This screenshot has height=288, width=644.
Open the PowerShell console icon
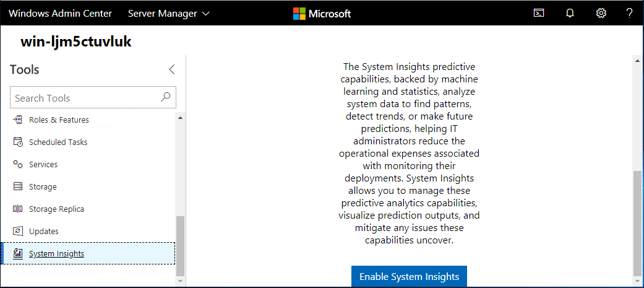539,13
